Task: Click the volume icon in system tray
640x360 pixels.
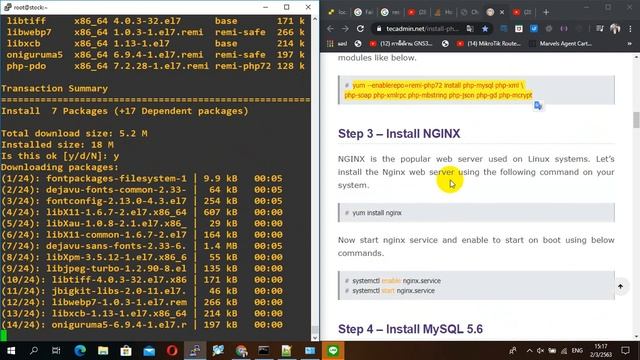Action: [x=540, y=351]
